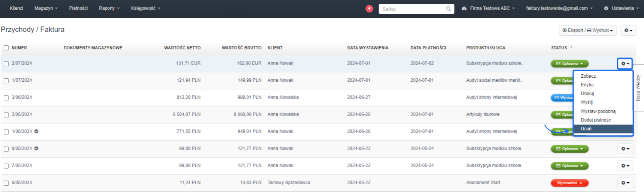Focus the Szukaj search field
The image size is (644, 194).
(x=413, y=9)
